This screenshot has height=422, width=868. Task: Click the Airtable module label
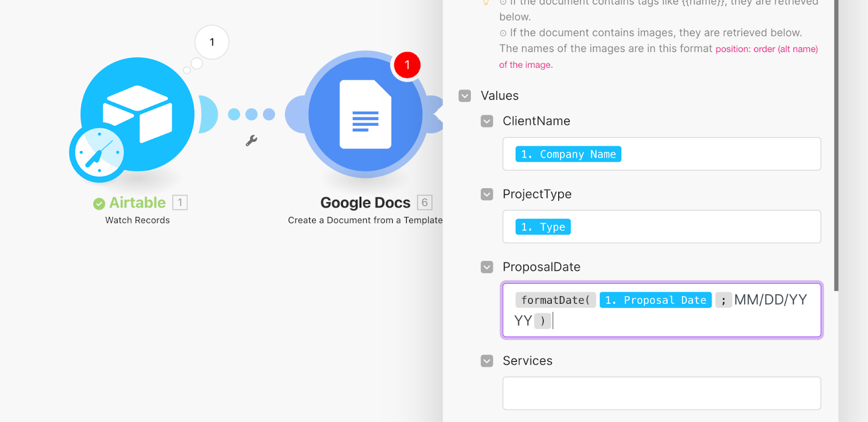pos(138,202)
